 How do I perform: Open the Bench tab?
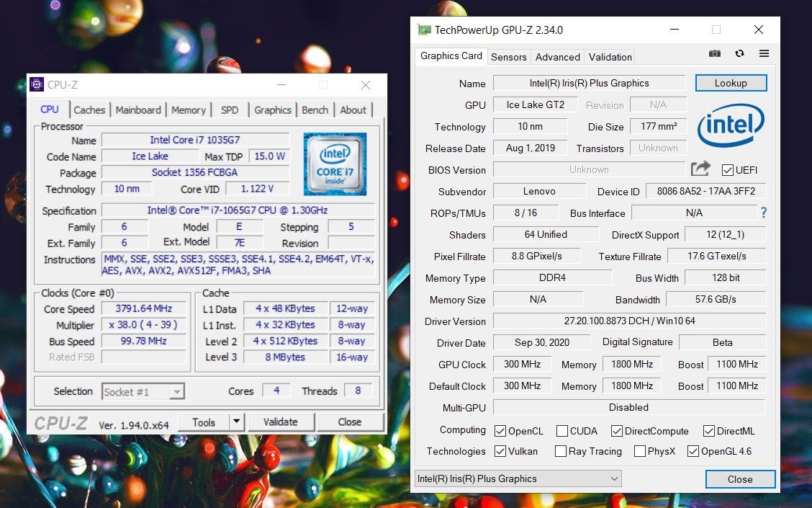(x=315, y=110)
